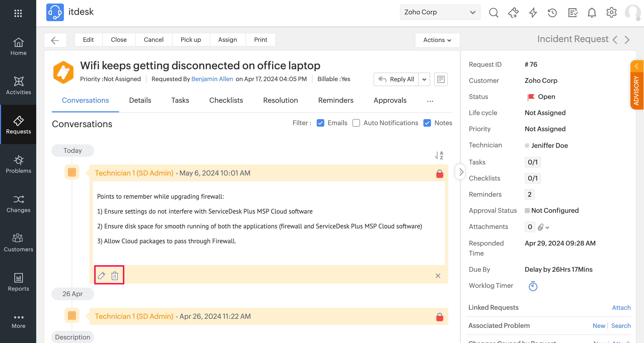The width and height of the screenshot is (644, 343).
Task: Uncheck the Notes filter checkbox
Action: (427, 123)
